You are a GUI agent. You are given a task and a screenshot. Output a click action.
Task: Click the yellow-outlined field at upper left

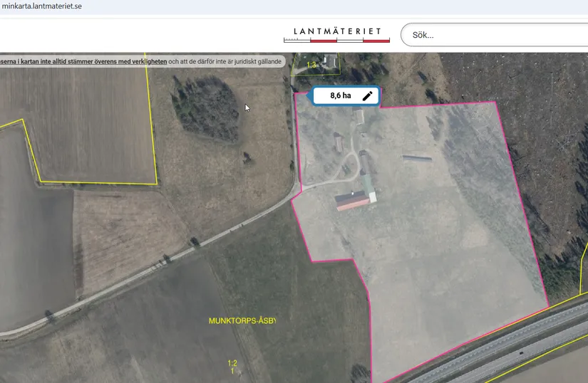point(90,124)
